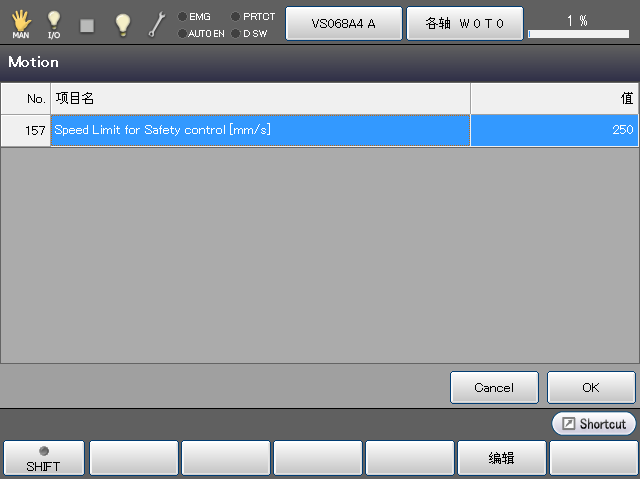This screenshot has width=640, height=479.
Task: Open the wrench settings icon
Action: [x=157, y=24]
